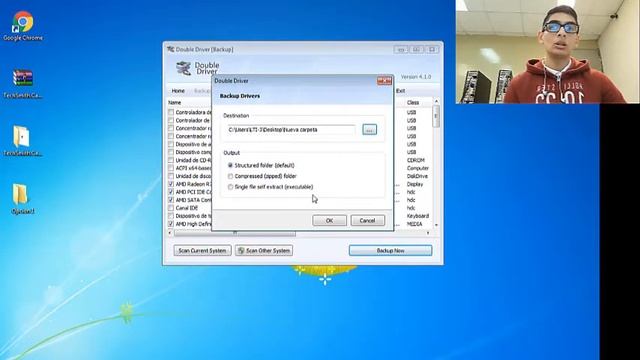The width and height of the screenshot is (640, 360).
Task: Select the MEDIA class cell
Action: (414, 224)
